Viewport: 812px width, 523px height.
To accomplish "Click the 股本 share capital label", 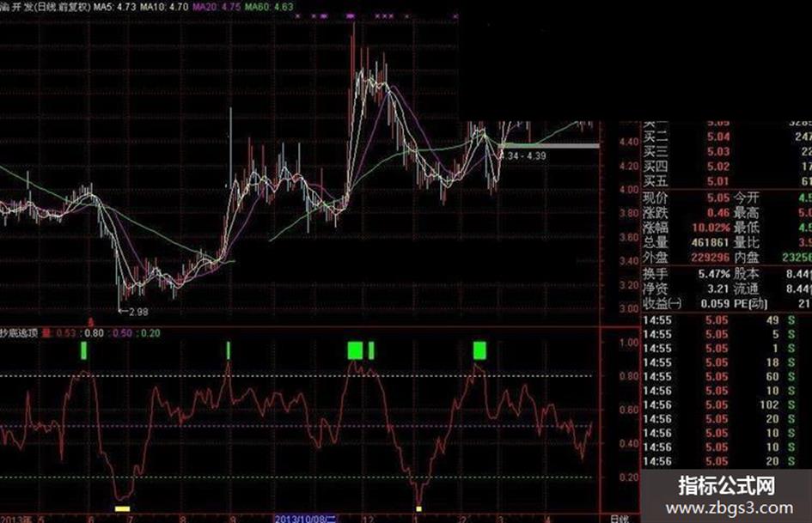I will point(746,274).
